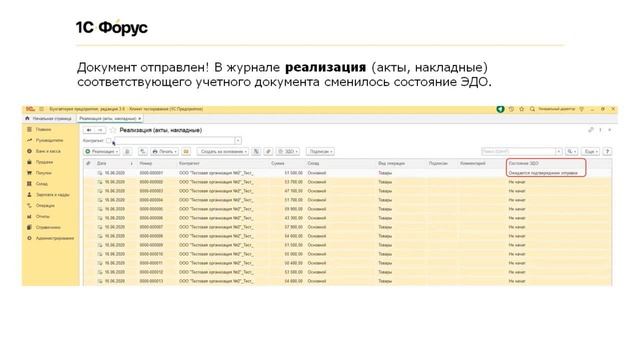The height and width of the screenshot is (360, 640).
Task: Expand the Печать dropdown
Action: coord(164,151)
